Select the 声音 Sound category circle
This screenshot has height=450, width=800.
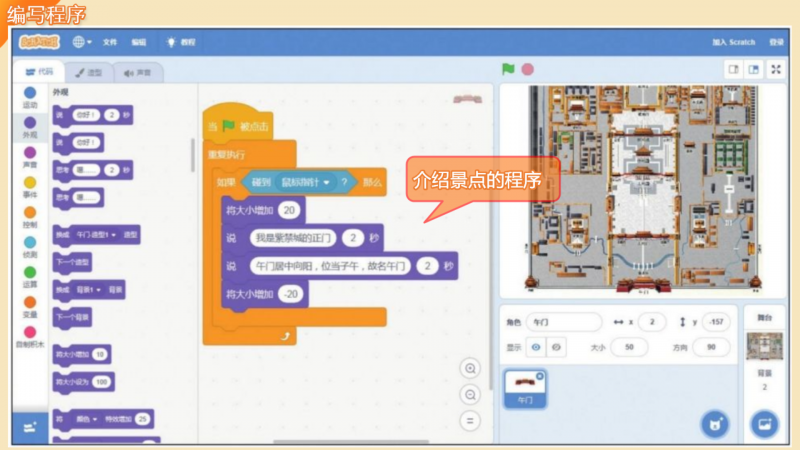[x=30, y=153]
